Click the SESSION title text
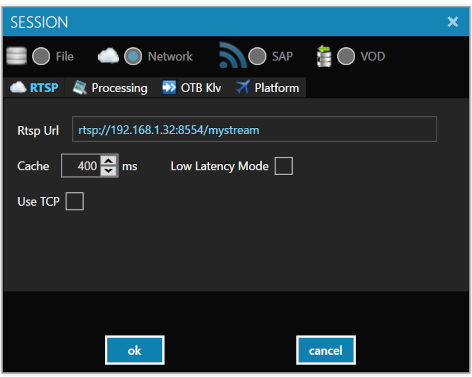Image resolution: width=472 pixels, height=377 pixels. [x=39, y=22]
